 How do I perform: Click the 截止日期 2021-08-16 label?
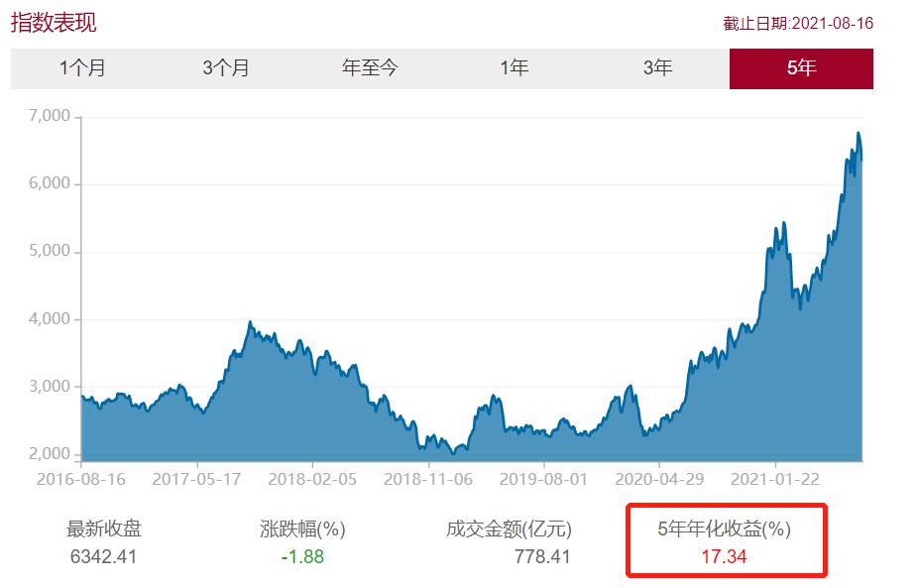(x=798, y=23)
